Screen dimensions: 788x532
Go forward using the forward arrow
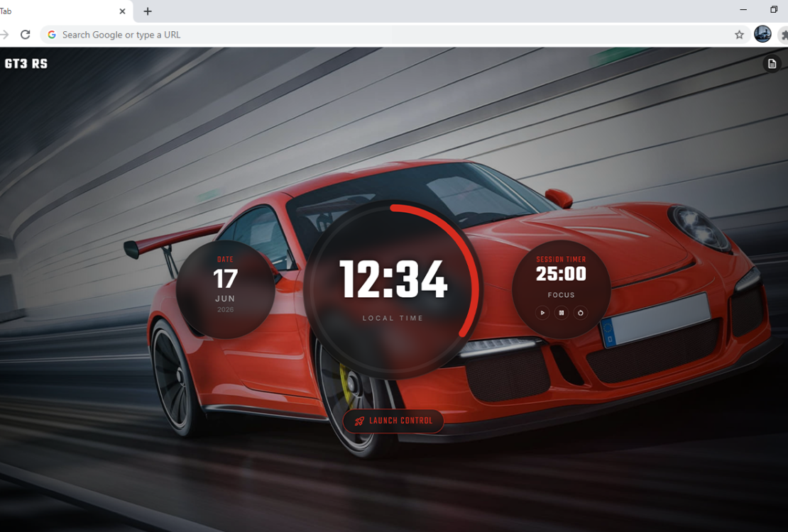click(4, 35)
